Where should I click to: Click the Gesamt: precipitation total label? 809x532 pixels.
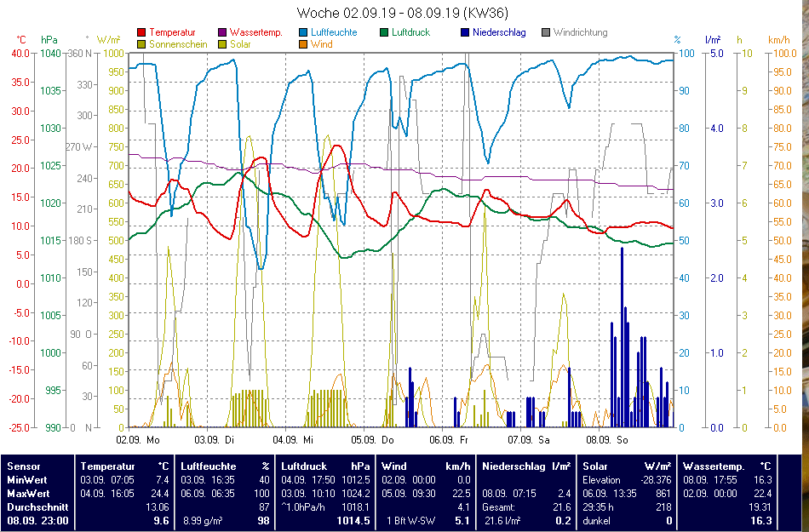499,507
